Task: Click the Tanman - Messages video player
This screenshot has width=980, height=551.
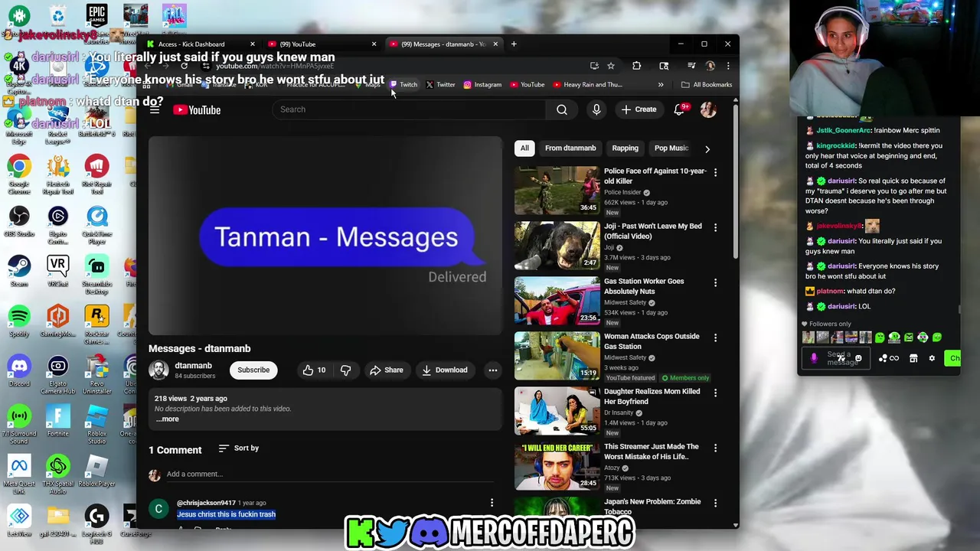Action: point(325,236)
